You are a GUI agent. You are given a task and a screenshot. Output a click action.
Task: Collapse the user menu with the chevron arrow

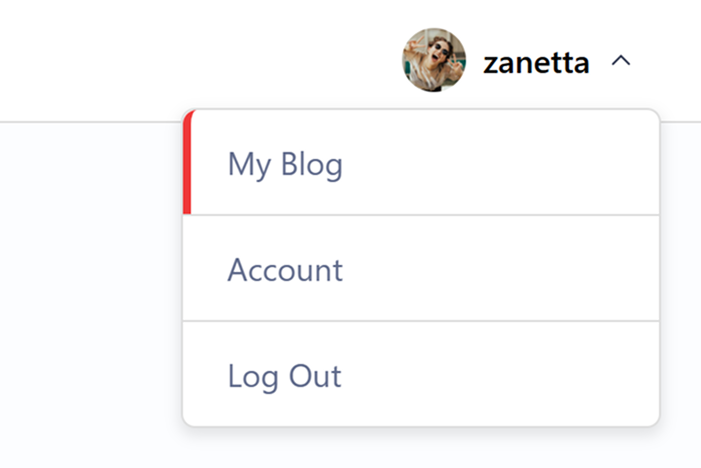pos(621,61)
